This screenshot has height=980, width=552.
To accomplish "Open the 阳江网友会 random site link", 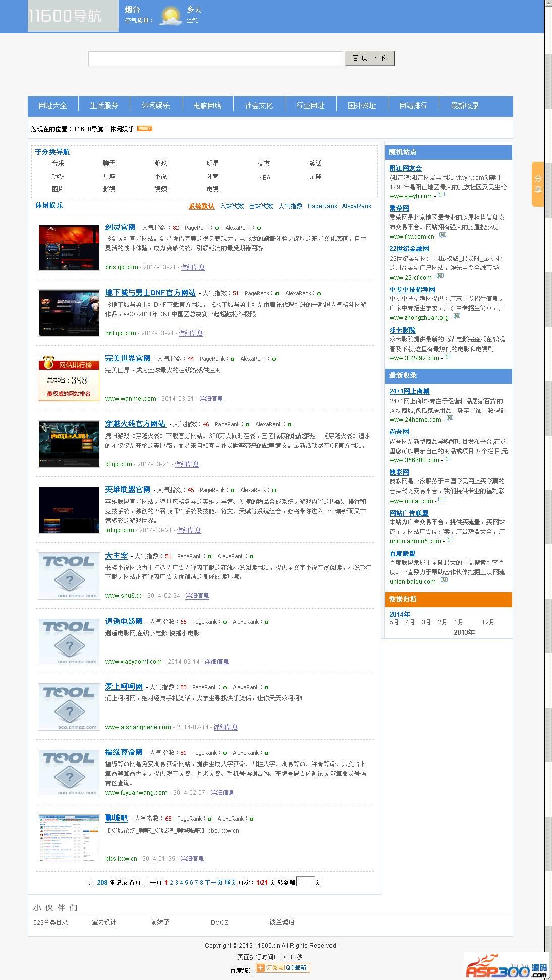I will point(406,168).
